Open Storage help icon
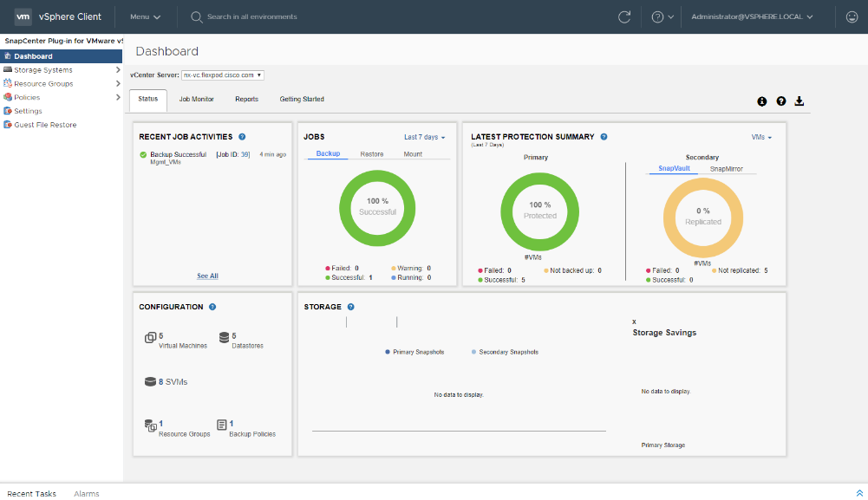 [351, 307]
